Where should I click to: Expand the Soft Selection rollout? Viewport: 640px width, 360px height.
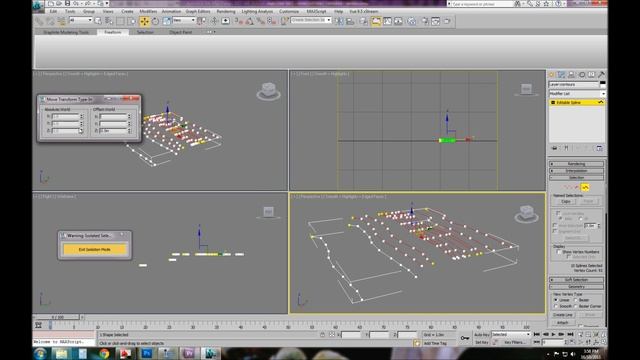[x=576, y=280]
